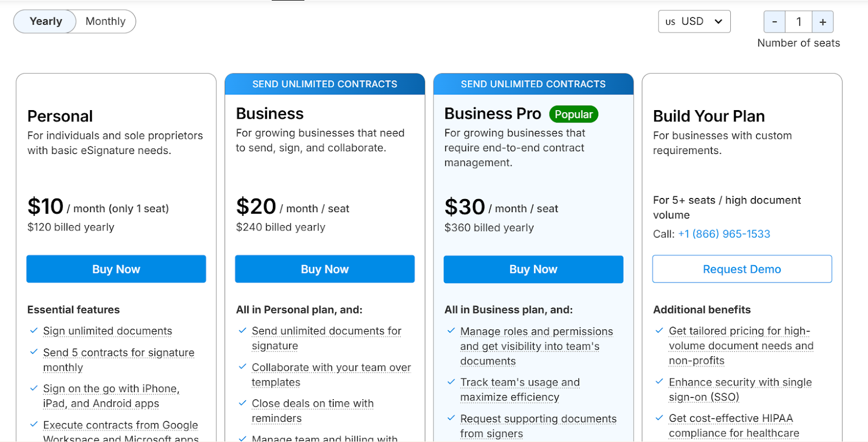This screenshot has height=442, width=868.
Task: Select Yearly billing option
Action: click(44, 21)
